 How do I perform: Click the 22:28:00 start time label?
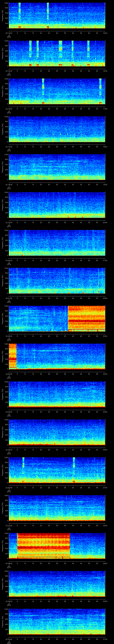pos(9,564)
